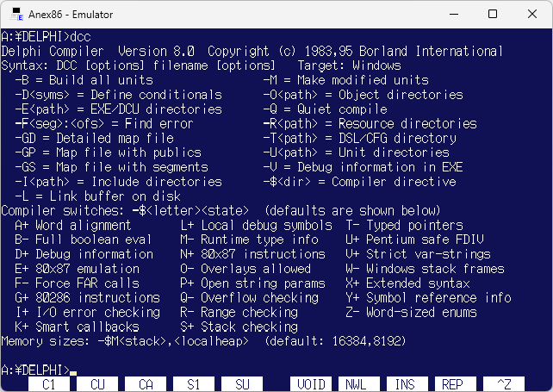553x392 pixels.
Task: Click 'M- Runtime type info' switch text
Action: point(249,240)
